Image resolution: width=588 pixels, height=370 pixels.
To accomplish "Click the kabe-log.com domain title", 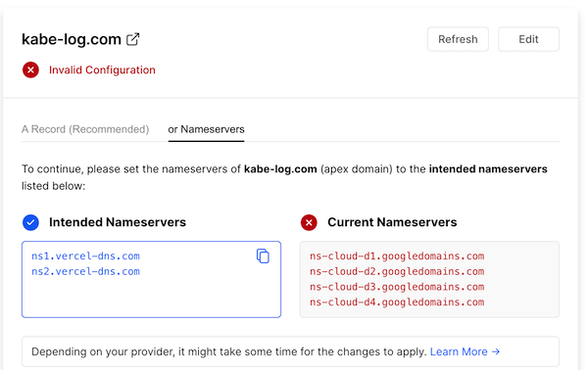I will (72, 39).
